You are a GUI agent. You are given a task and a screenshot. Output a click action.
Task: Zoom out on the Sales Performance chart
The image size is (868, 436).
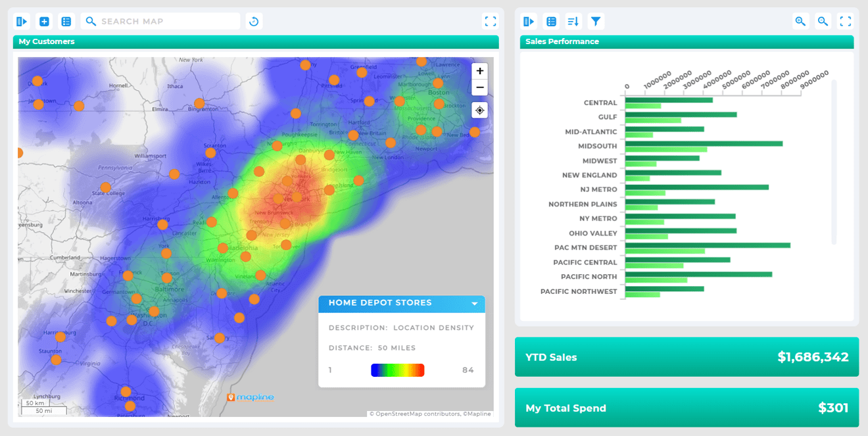tap(823, 21)
